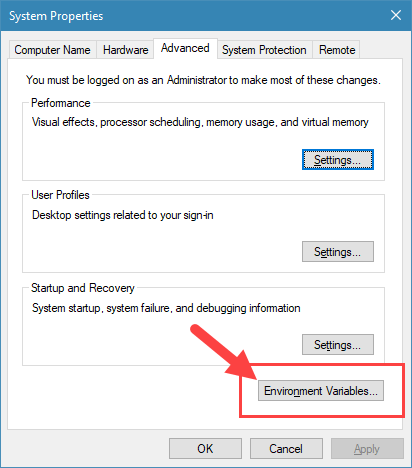Open Startup and Recovery Settings button
Viewport: 412px width, 468px height.
click(x=338, y=345)
